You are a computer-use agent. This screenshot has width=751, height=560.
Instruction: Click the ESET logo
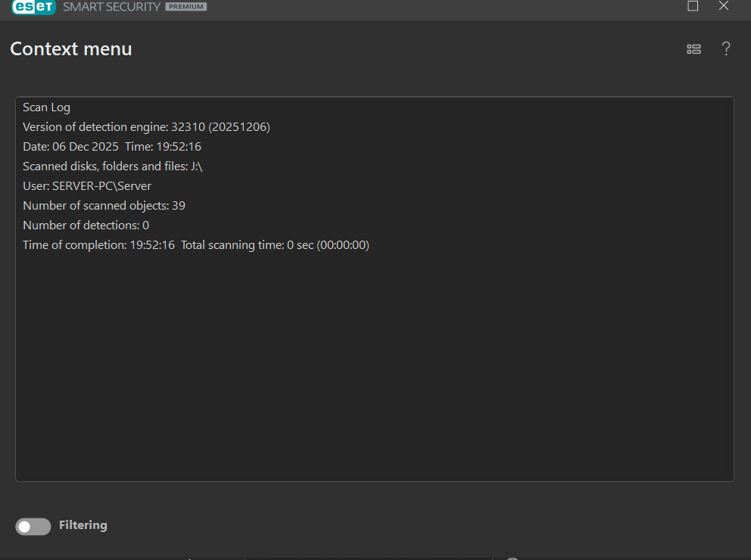point(33,7)
